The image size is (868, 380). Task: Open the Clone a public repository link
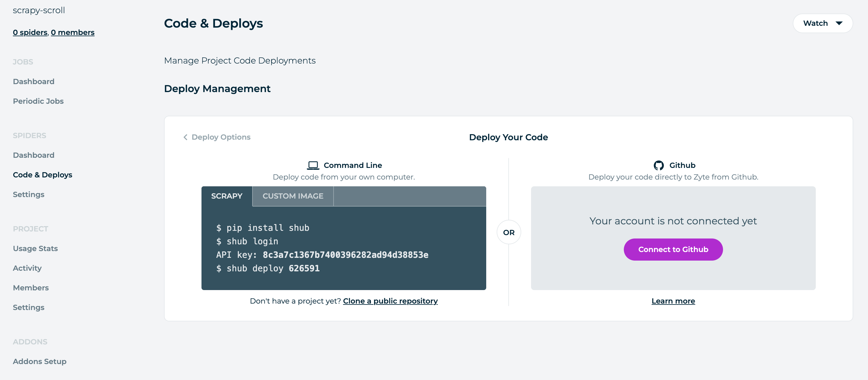[390, 301]
